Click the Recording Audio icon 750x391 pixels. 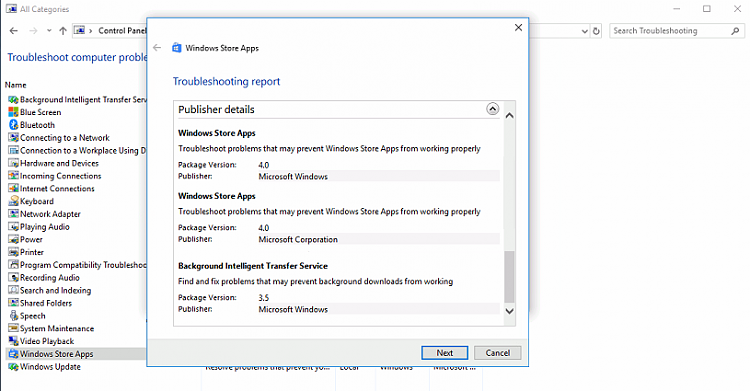pos(13,278)
